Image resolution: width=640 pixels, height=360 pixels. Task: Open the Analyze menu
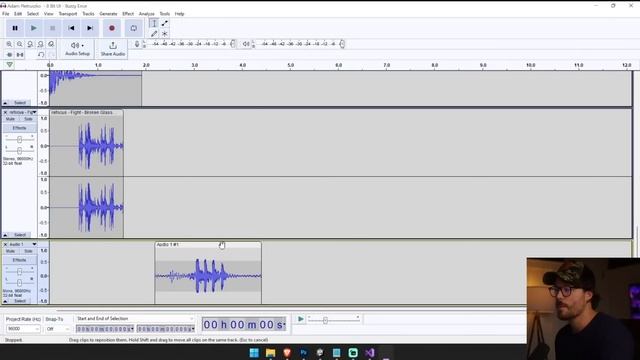click(x=147, y=14)
